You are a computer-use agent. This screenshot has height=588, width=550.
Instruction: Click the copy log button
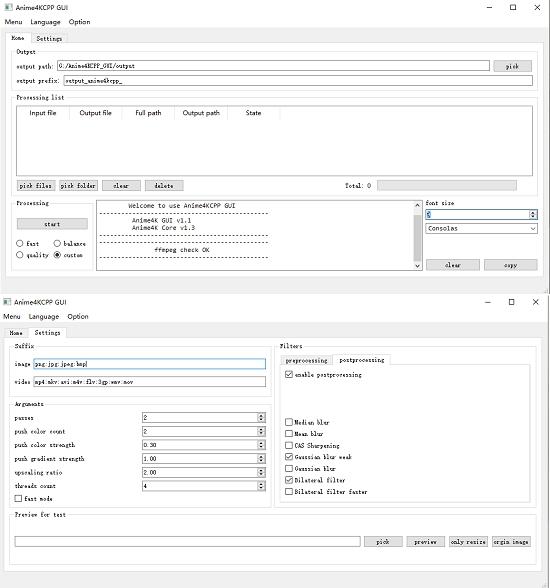511,265
